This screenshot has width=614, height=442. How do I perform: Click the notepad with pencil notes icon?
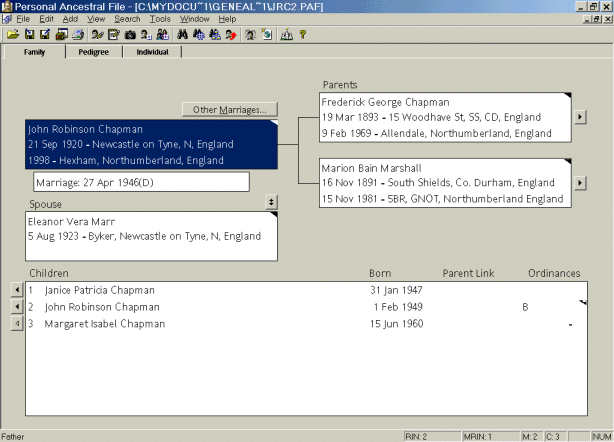[x=113, y=34]
